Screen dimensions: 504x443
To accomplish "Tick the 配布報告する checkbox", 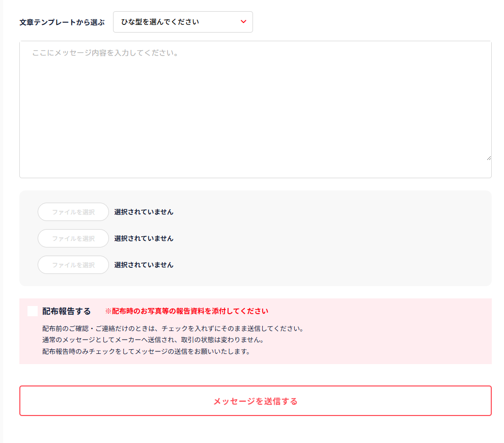I will coord(33,311).
